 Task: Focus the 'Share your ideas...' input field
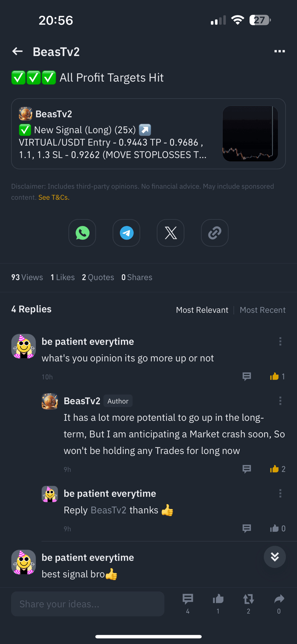coord(88,604)
